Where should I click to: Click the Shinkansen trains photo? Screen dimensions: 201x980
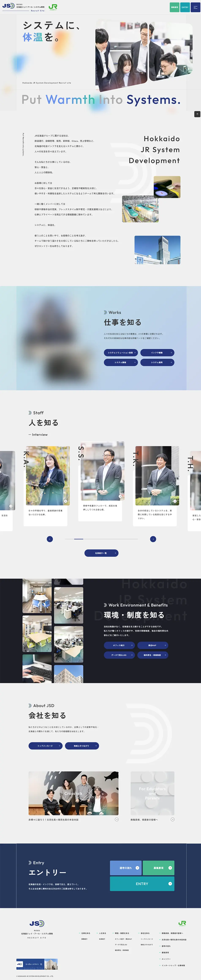tap(140, 209)
